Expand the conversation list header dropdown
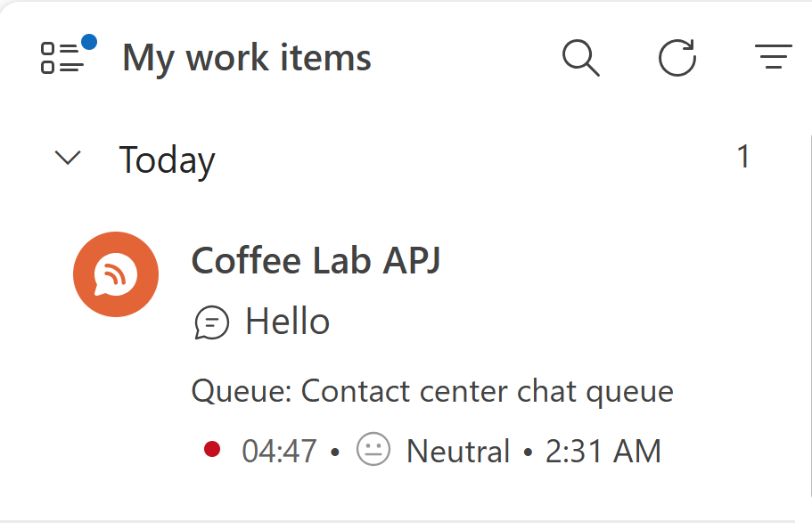Screen dimensions: 812x530 [68, 159]
